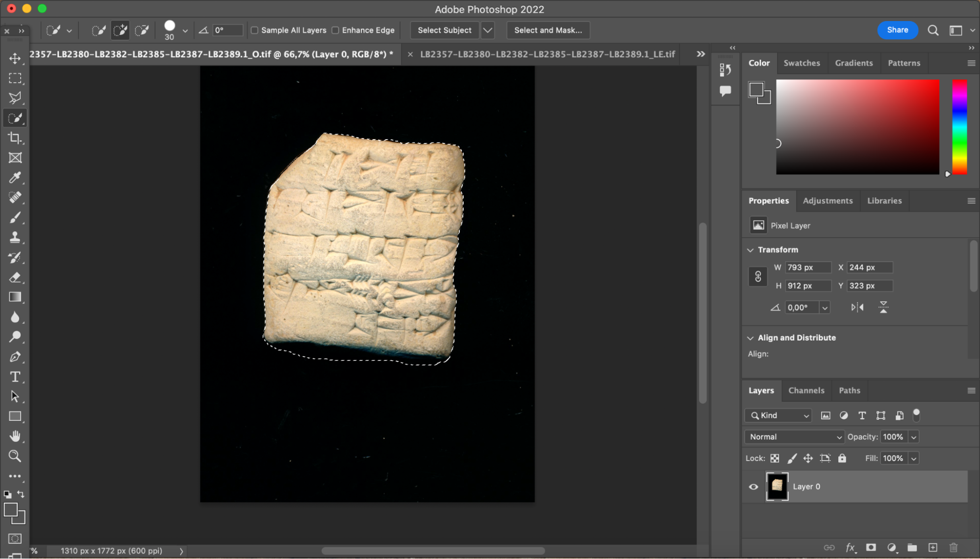Toggle lock transparent pixels
This screenshot has height=559, width=980.
tap(775, 459)
